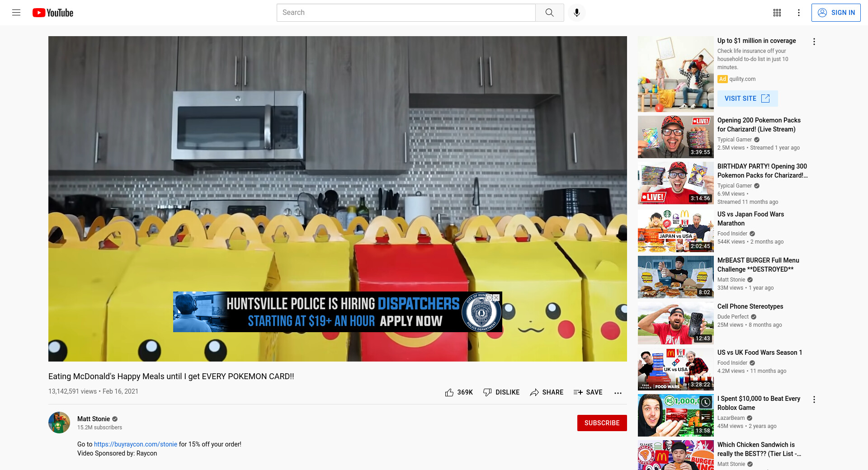Click the SIGN IN button
This screenshot has height=470, width=868.
tap(836, 13)
